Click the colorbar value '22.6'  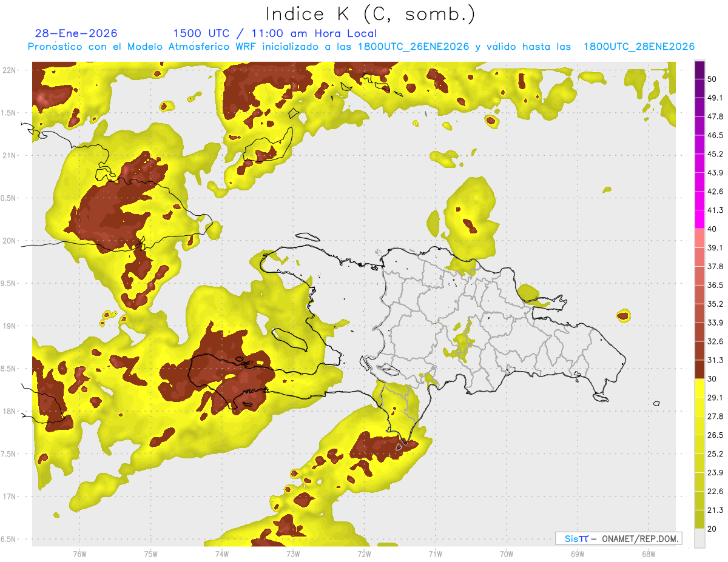tap(715, 492)
